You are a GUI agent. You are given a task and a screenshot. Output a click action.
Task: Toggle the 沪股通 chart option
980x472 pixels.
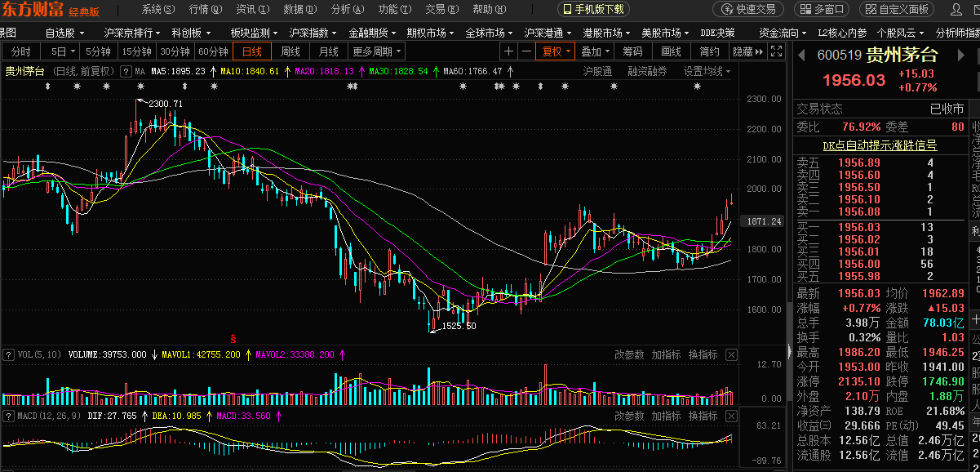[x=596, y=71]
